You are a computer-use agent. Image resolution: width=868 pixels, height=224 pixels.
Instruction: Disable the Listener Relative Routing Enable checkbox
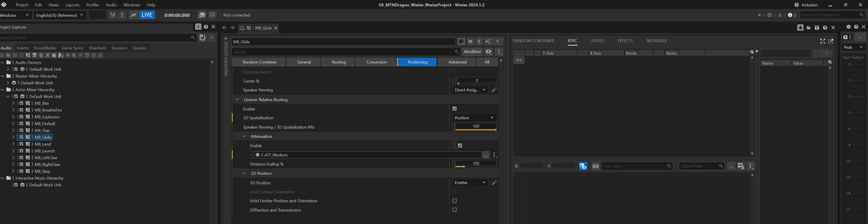coord(455,109)
